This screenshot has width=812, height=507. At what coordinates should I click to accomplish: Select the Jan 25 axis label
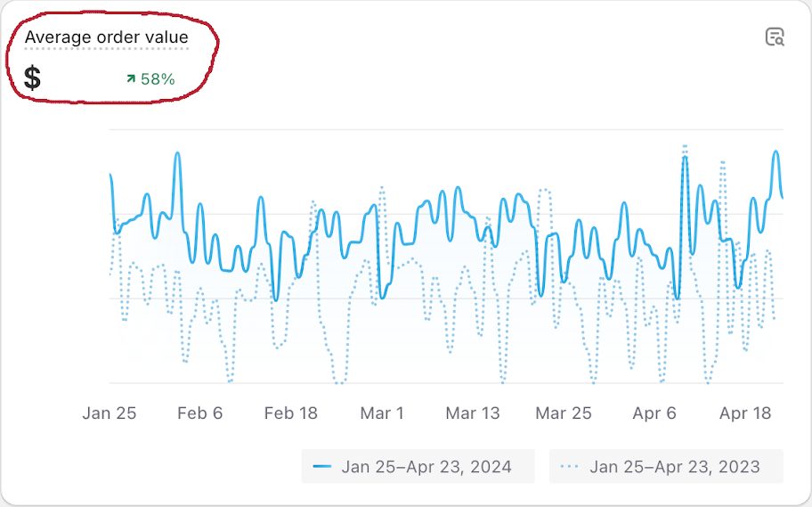click(x=110, y=413)
